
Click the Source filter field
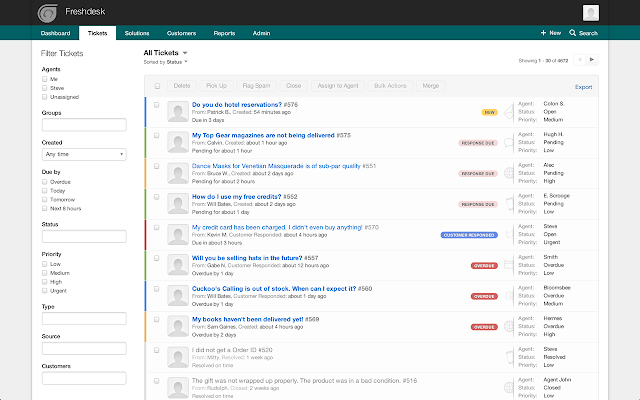(84, 349)
